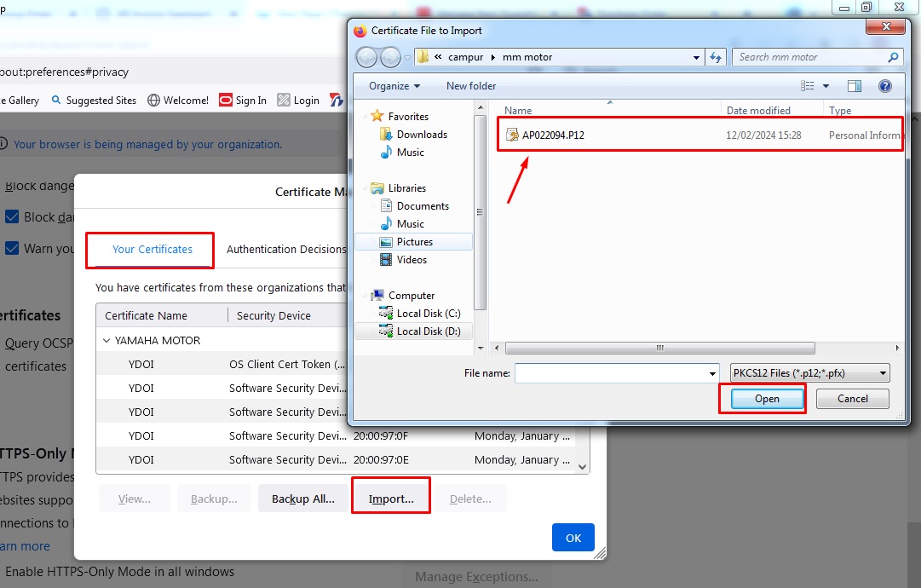Toggle the preview pane icon

pos(855,86)
